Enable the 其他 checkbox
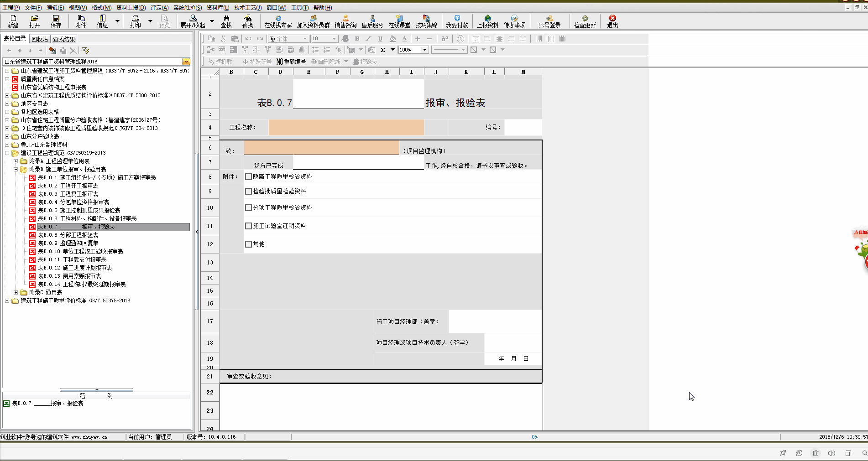 click(x=249, y=244)
